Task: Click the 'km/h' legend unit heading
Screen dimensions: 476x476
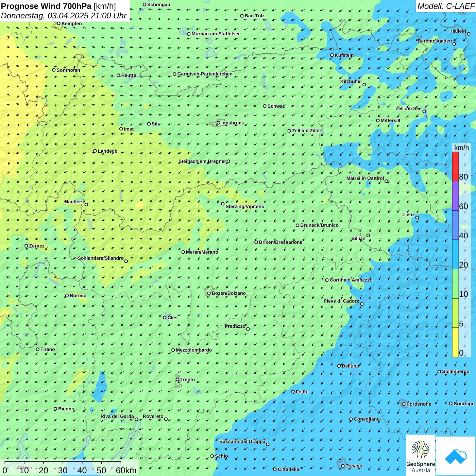Action: point(461,148)
